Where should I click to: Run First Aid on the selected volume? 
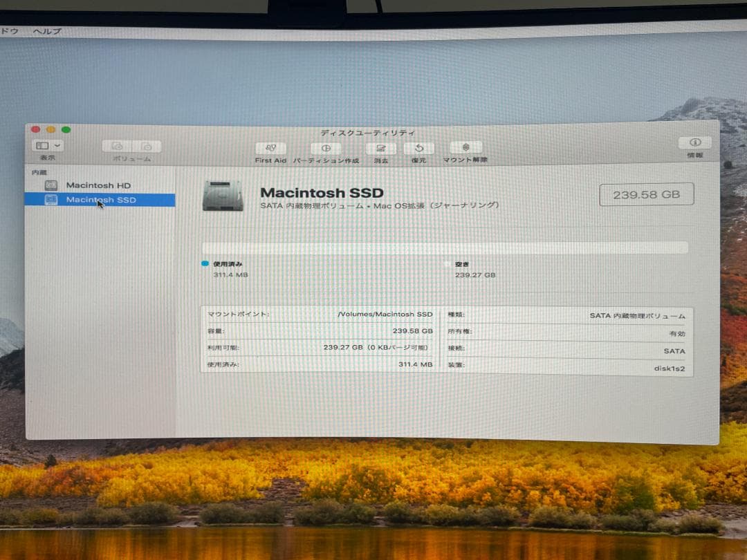coord(270,149)
